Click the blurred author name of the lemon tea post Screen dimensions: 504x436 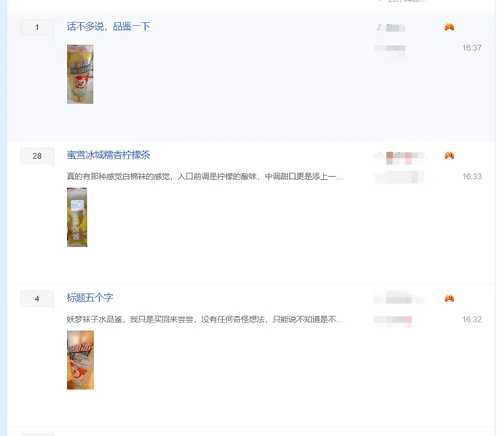[x=400, y=157]
